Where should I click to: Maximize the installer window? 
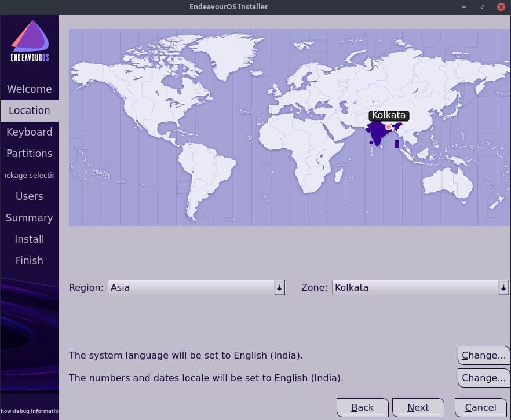pos(482,7)
